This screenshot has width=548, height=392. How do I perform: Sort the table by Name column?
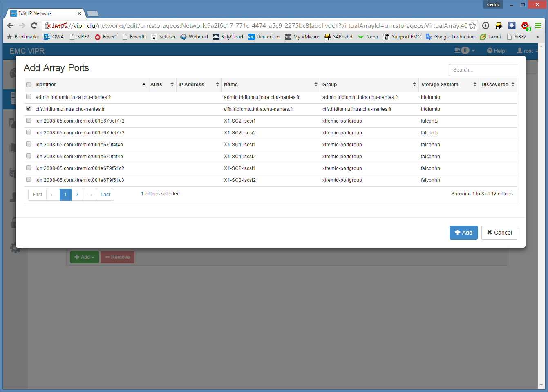point(271,85)
